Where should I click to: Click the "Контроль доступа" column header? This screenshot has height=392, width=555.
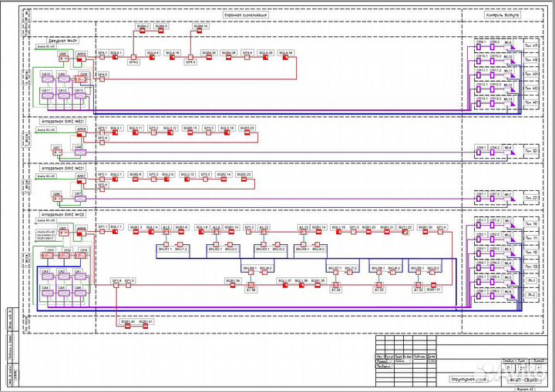click(x=502, y=15)
